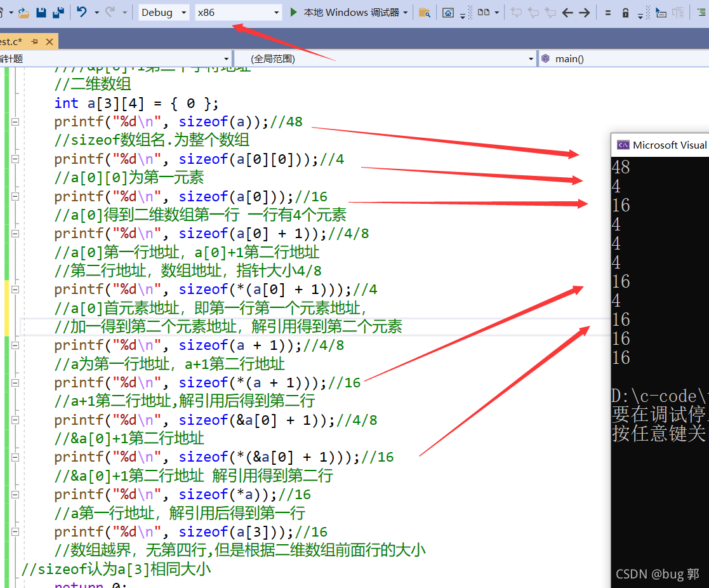Click the add comment bubble icon

(516, 13)
